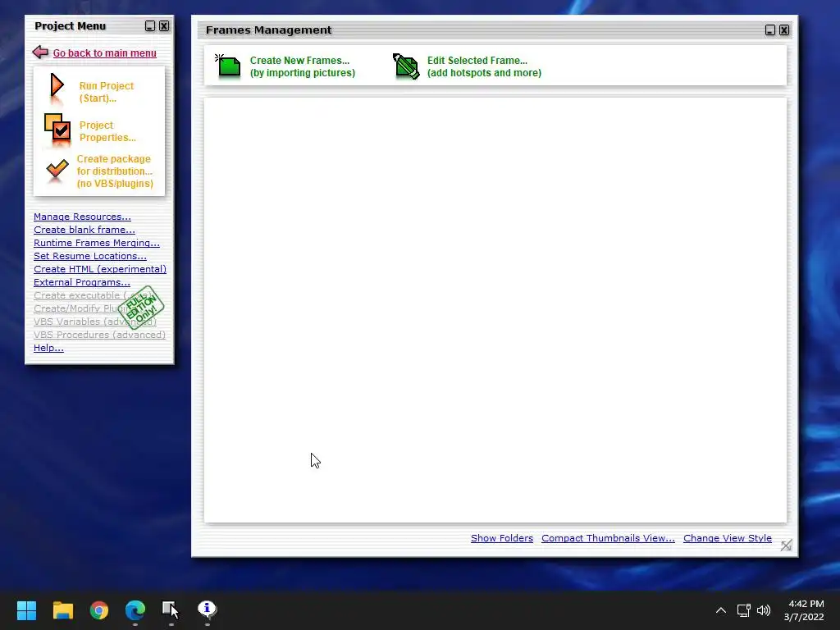Viewport: 840px width, 630px height.
Task: Click the resize grip icon in Frames Management
Action: [786, 546]
